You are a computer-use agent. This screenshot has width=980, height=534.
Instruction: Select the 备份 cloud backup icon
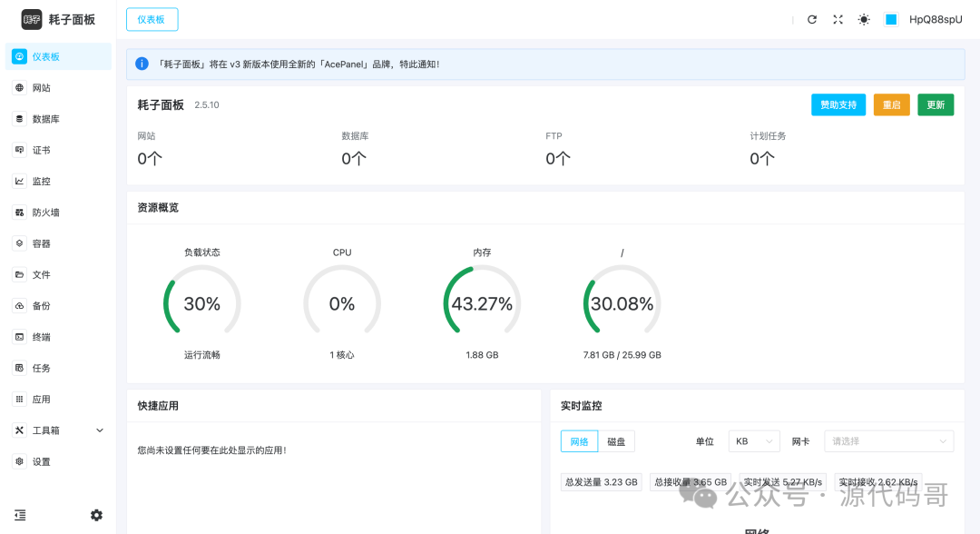tap(19, 306)
